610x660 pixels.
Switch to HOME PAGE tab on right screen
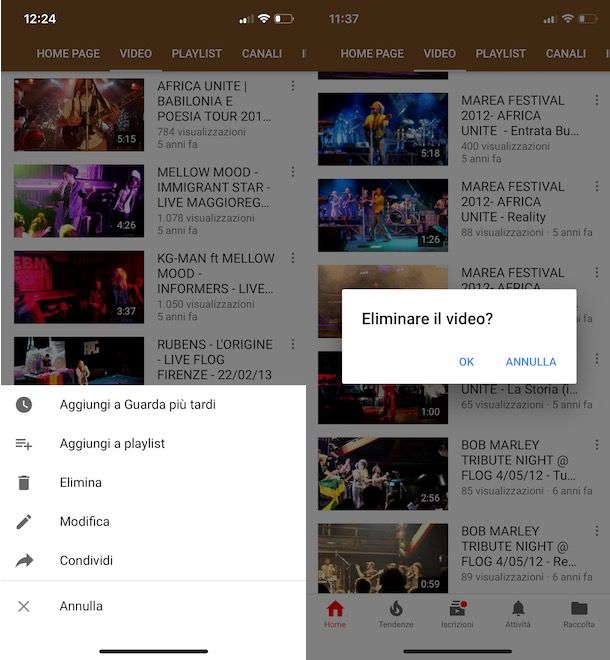[372, 54]
